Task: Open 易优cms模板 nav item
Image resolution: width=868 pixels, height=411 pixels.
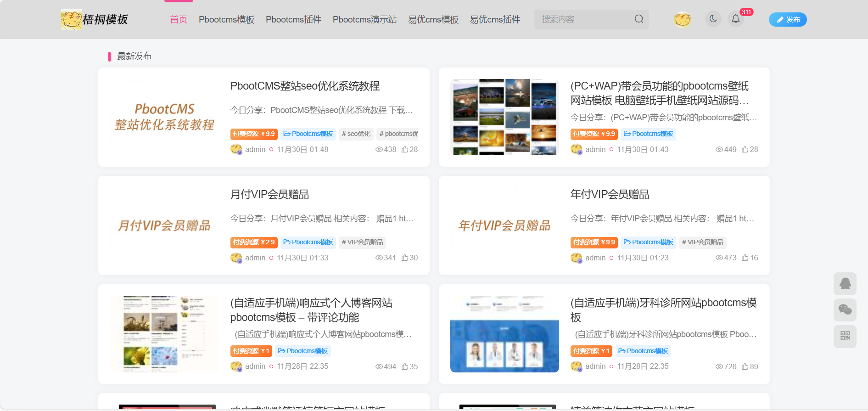Action: [434, 19]
